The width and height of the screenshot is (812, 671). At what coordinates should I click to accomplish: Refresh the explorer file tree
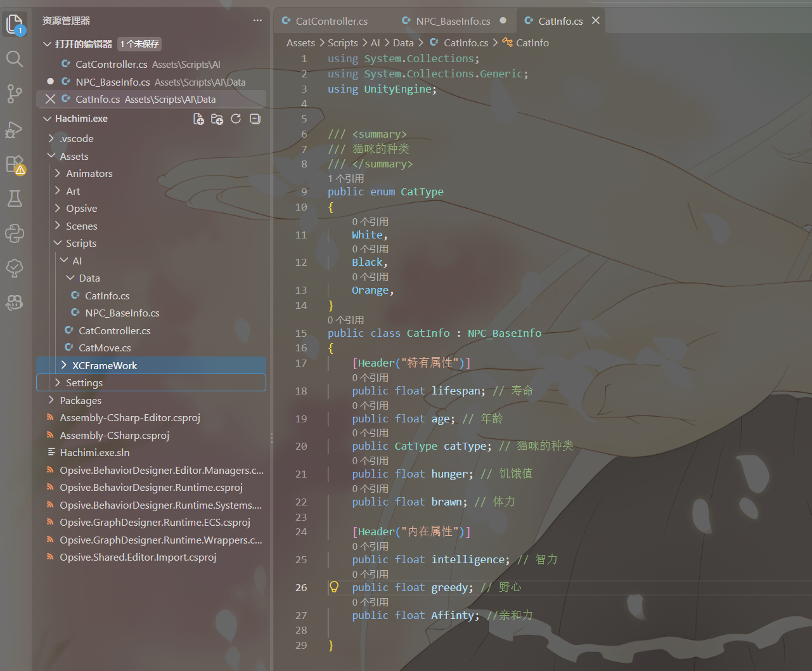point(236,119)
